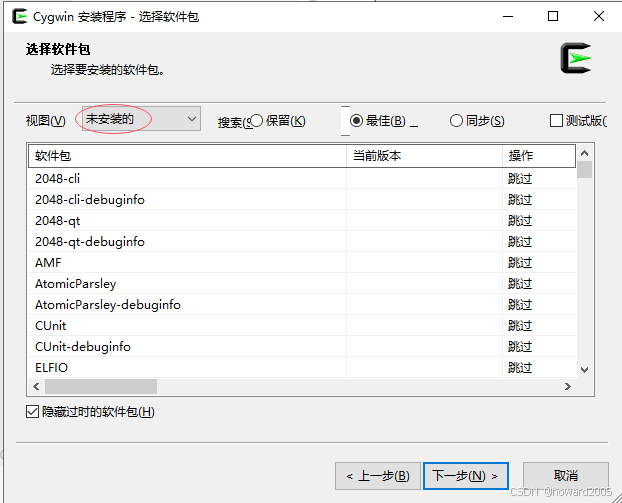The image size is (622, 503).
Task: Select the 2048-cli-debuginfo package row
Action: coord(302,200)
